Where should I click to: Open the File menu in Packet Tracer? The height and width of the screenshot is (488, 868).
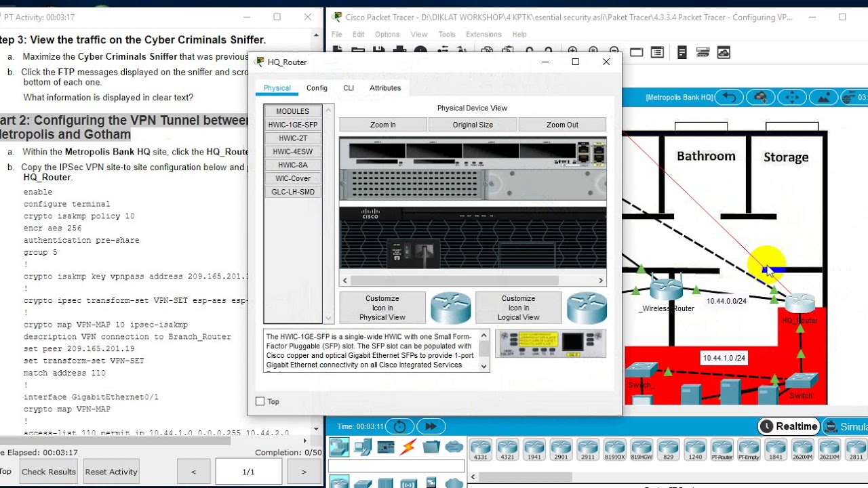tap(337, 34)
